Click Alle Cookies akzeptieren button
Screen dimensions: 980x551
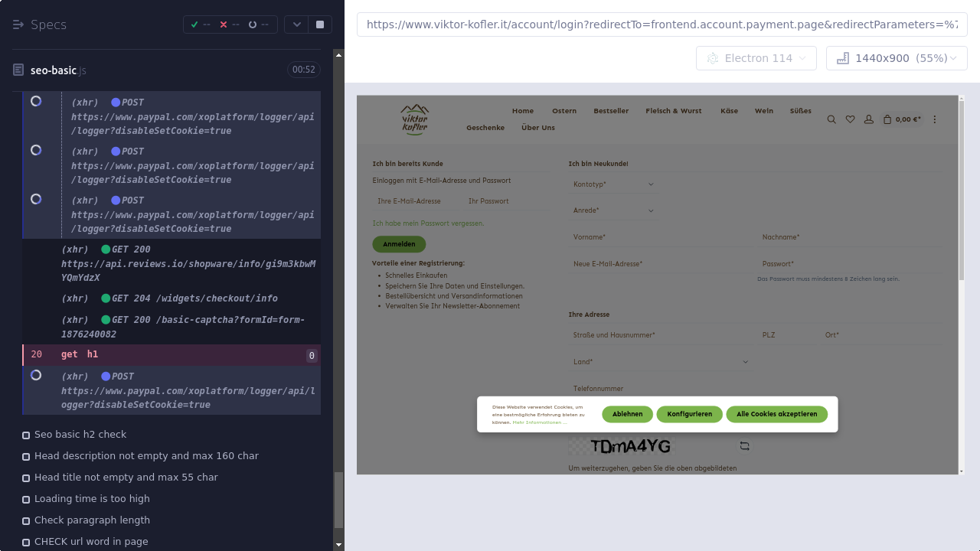pyautogui.click(x=776, y=414)
